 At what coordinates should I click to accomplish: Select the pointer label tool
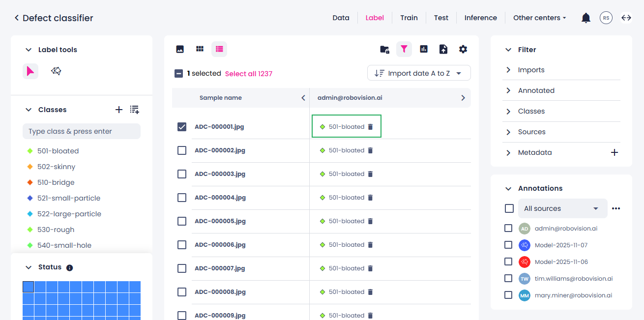[30, 71]
